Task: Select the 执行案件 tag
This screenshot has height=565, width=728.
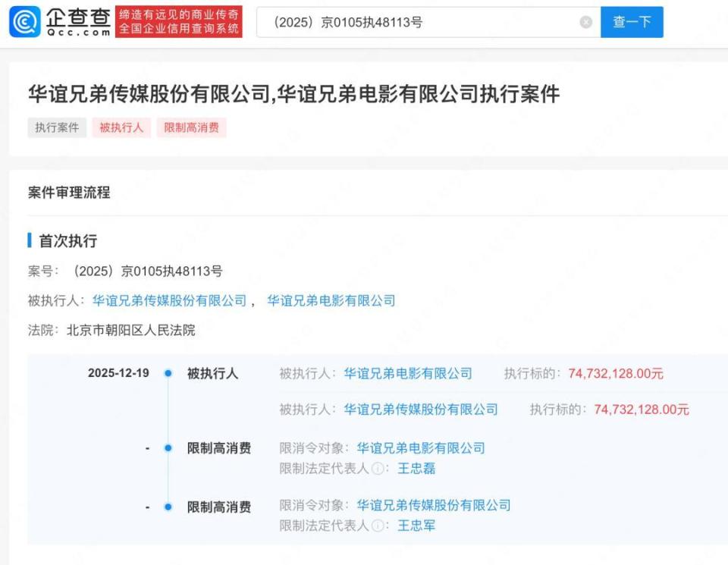Action: coord(57,127)
